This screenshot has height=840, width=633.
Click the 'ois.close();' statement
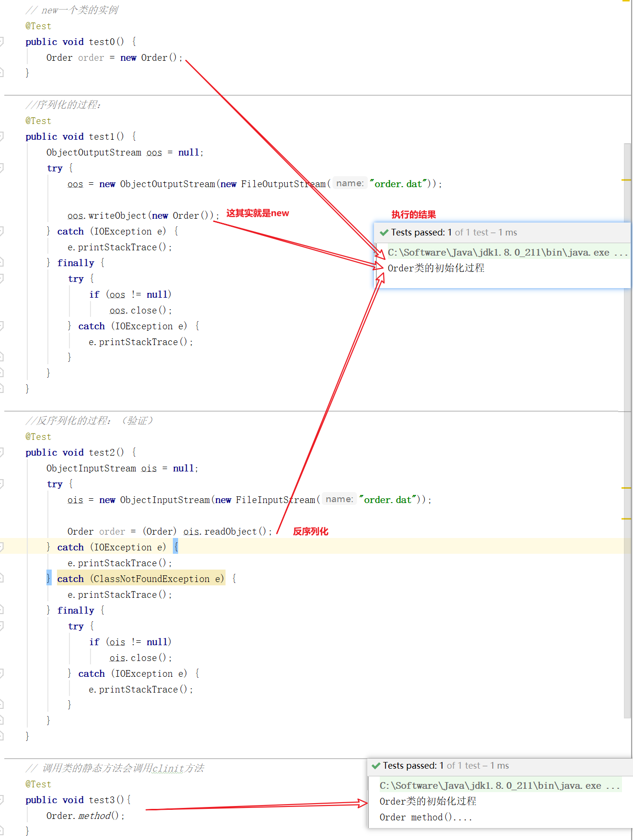pyautogui.click(x=140, y=658)
